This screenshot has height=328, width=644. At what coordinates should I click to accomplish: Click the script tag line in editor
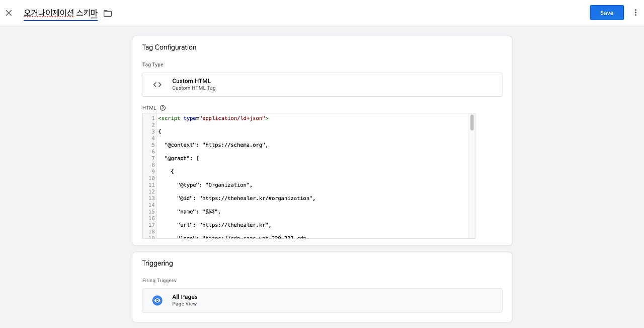pyautogui.click(x=213, y=118)
